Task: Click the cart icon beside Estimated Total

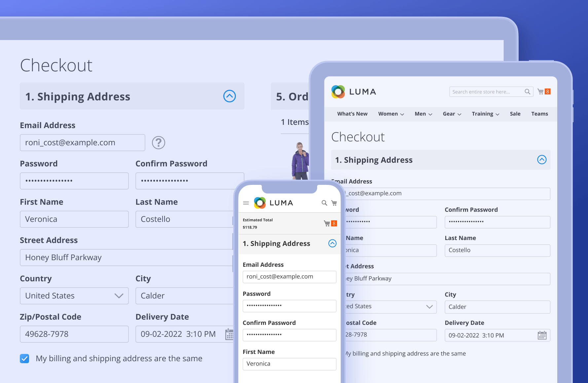Action: pos(327,224)
